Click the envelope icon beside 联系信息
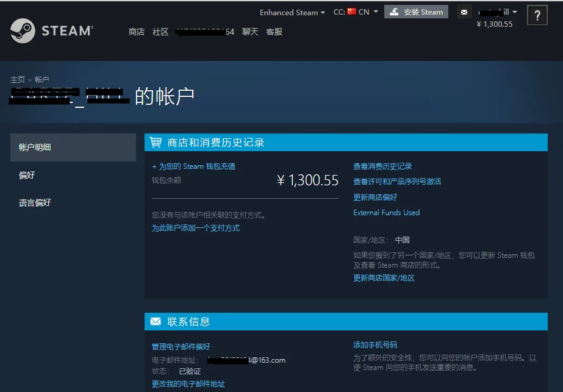Viewport: 563px width, 392px height. click(156, 321)
